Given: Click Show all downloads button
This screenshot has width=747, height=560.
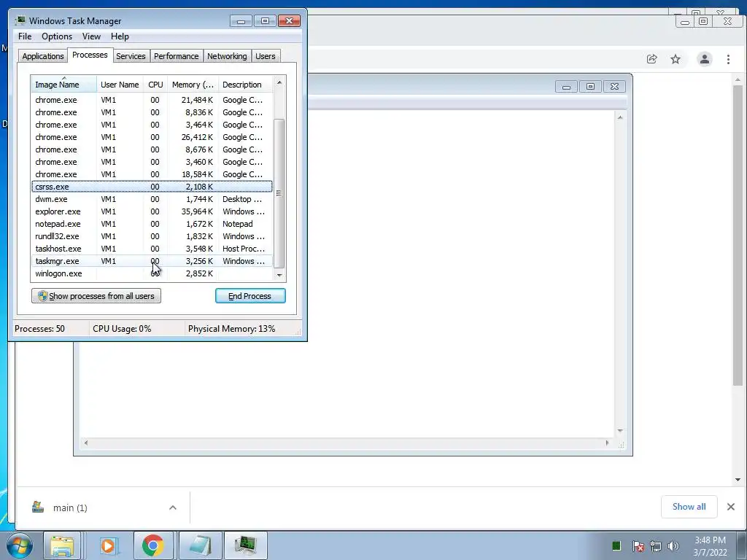Looking at the screenshot, I should click(689, 507).
